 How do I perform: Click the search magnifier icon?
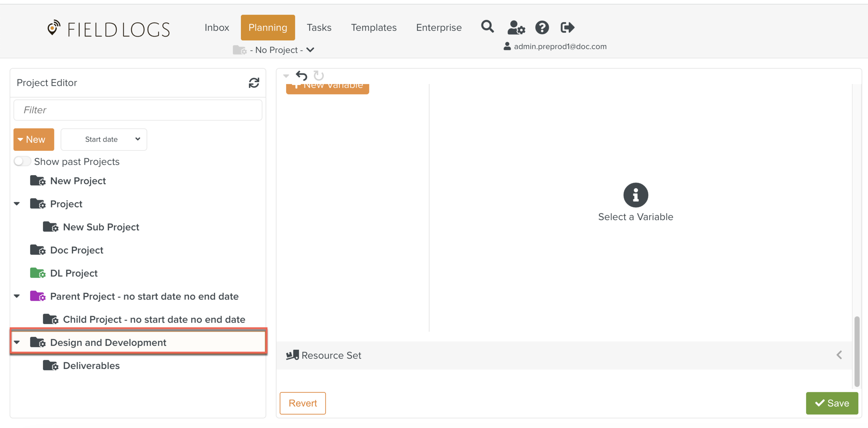(487, 27)
